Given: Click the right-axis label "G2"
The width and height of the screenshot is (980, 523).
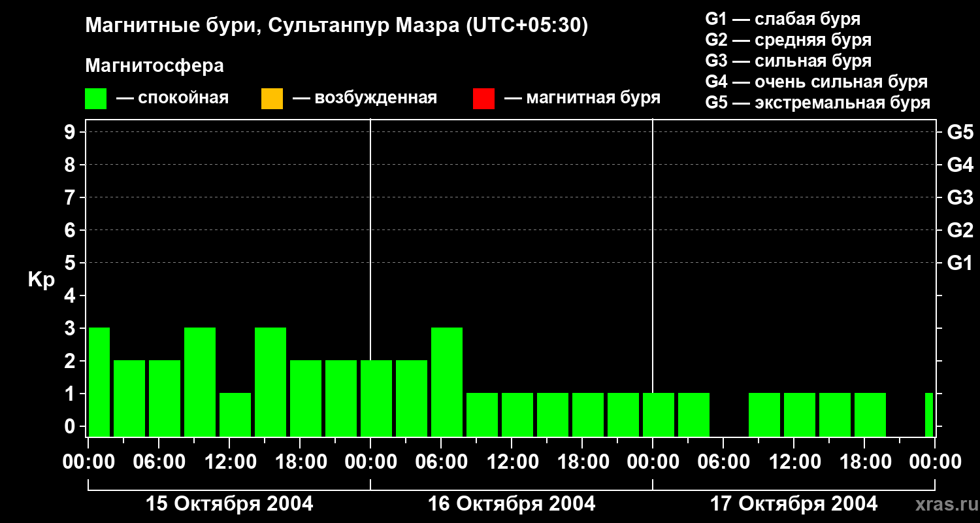Looking at the screenshot, I should tap(960, 230).
